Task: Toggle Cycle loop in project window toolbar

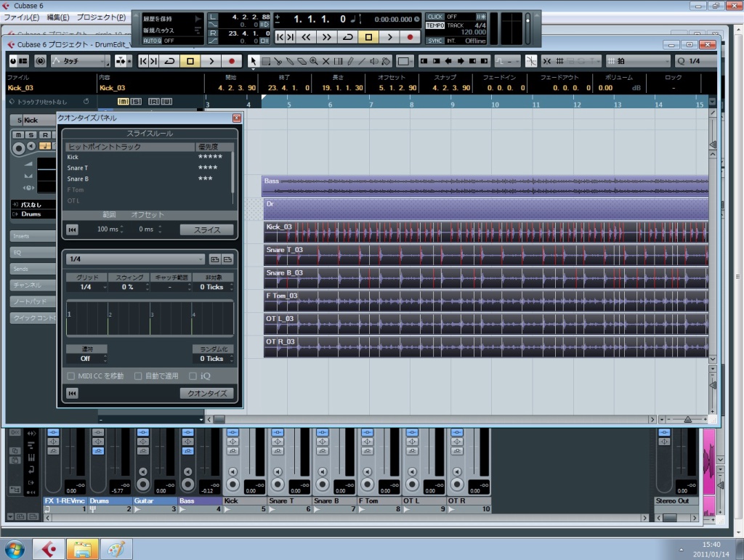Action: [x=169, y=61]
